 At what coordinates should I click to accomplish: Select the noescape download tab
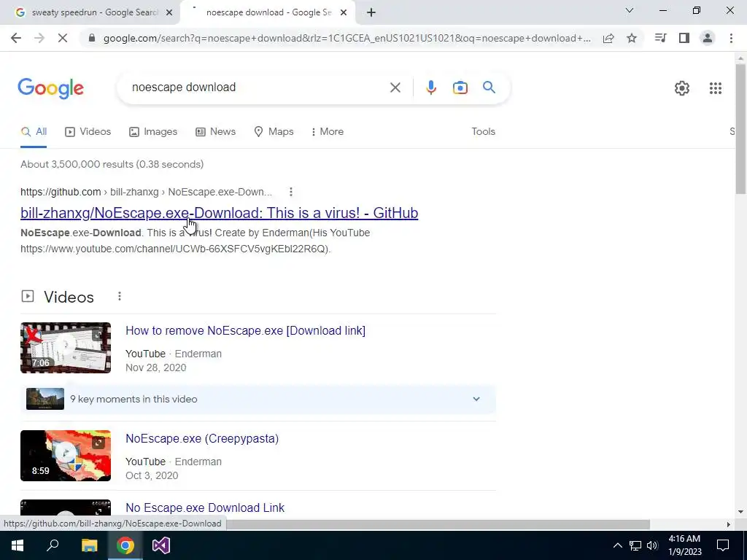[267, 12]
